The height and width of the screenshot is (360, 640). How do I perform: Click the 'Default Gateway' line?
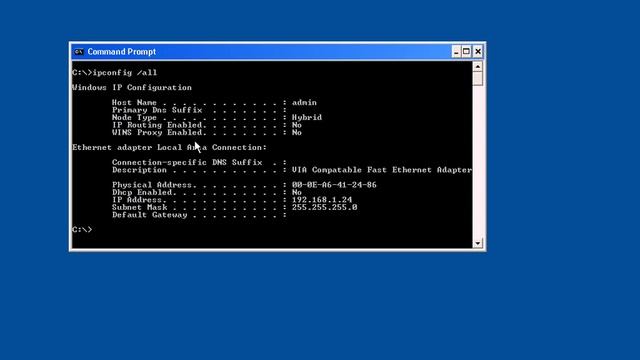(200, 215)
